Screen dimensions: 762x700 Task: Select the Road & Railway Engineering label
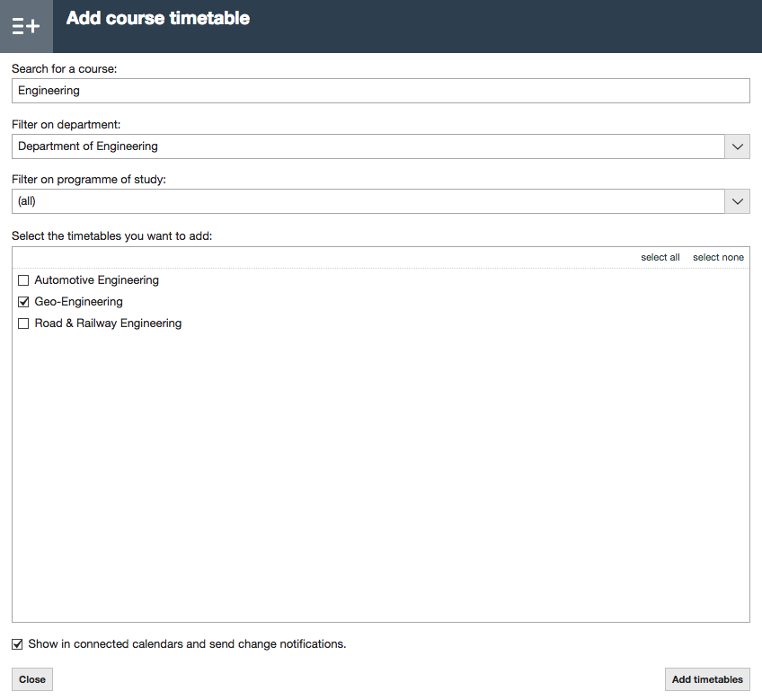click(x=107, y=323)
